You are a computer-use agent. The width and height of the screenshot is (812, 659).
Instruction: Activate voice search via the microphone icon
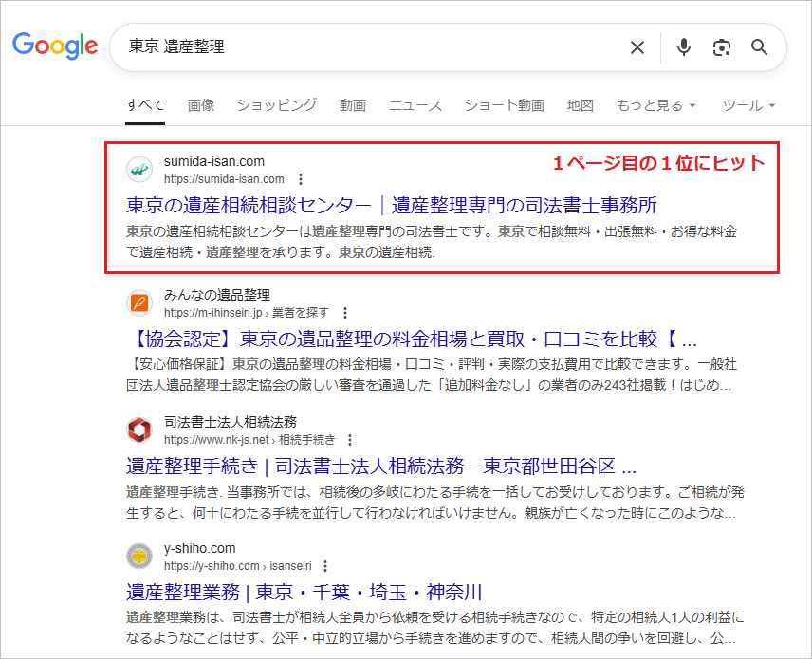click(x=684, y=47)
